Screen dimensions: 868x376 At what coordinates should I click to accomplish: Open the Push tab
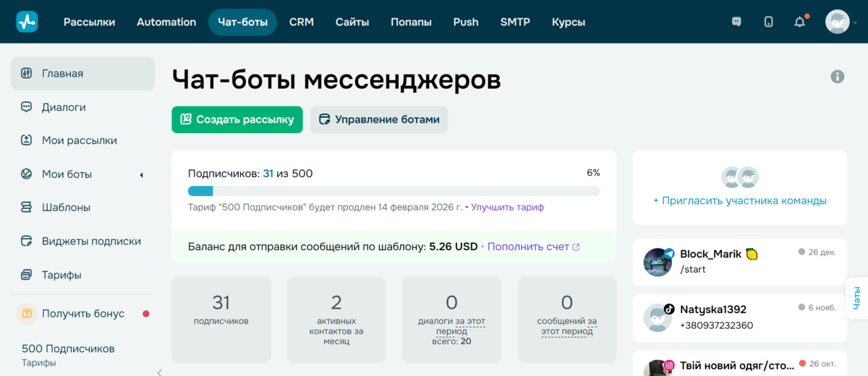[x=466, y=22]
